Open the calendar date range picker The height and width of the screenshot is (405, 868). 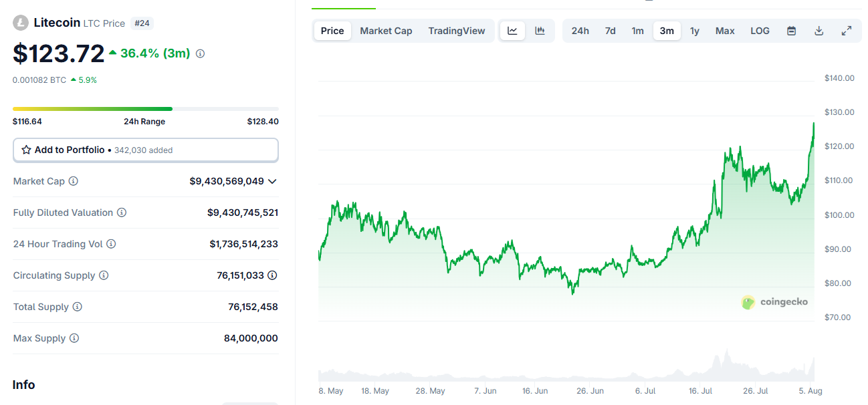pos(792,31)
